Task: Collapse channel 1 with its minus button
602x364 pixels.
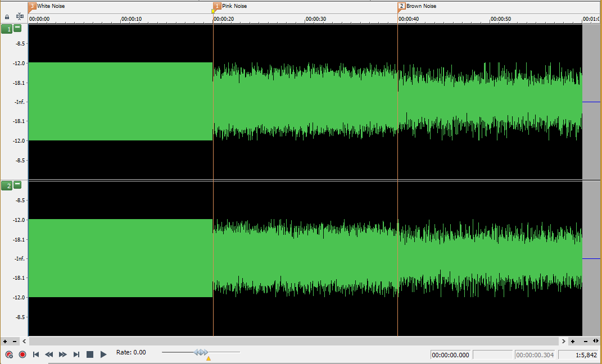Action: click(x=17, y=28)
